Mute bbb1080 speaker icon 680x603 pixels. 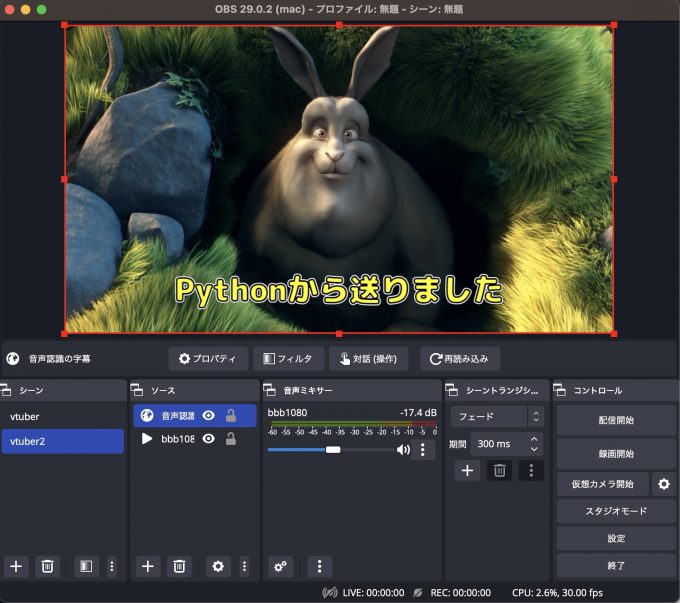tap(403, 450)
